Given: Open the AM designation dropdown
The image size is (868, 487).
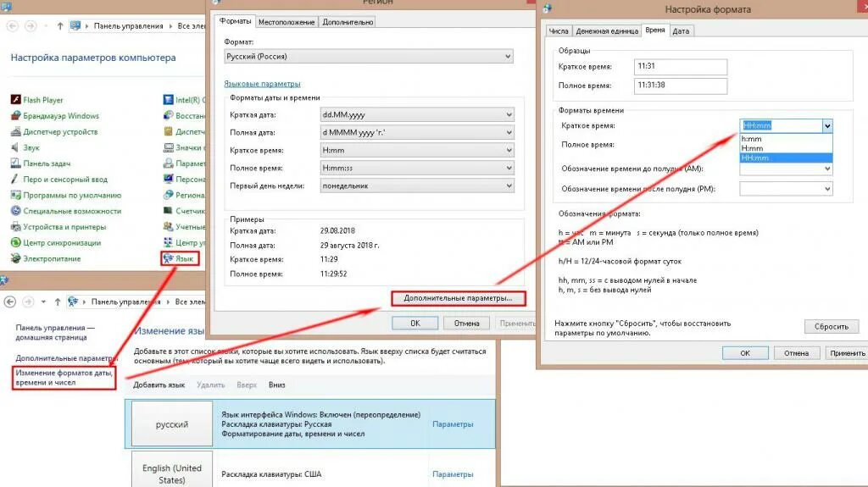Looking at the screenshot, I should 786,169.
